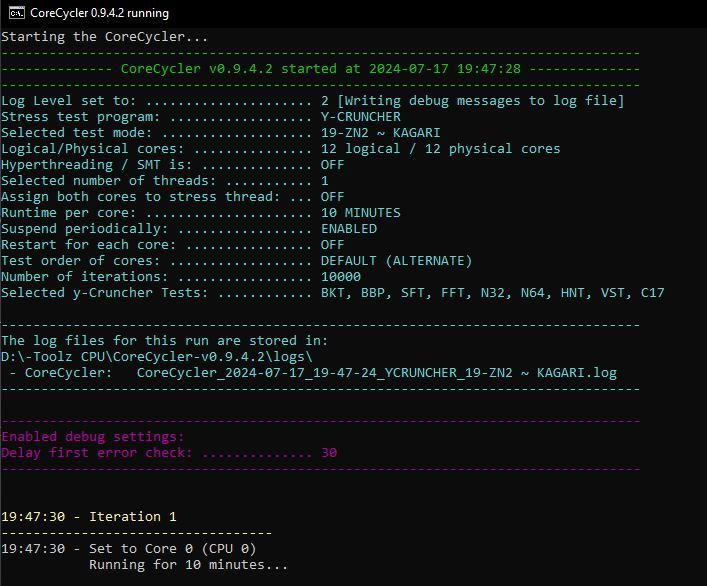Click the '19:47:30 - Iteration 1' line
Image resolution: width=707 pixels, height=586 pixels.
coord(89,517)
